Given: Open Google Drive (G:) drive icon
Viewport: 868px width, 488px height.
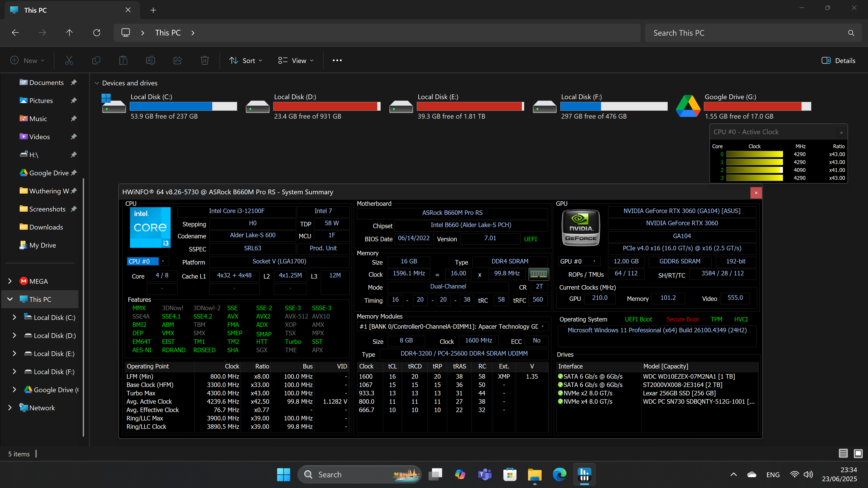Looking at the screenshot, I should point(688,106).
